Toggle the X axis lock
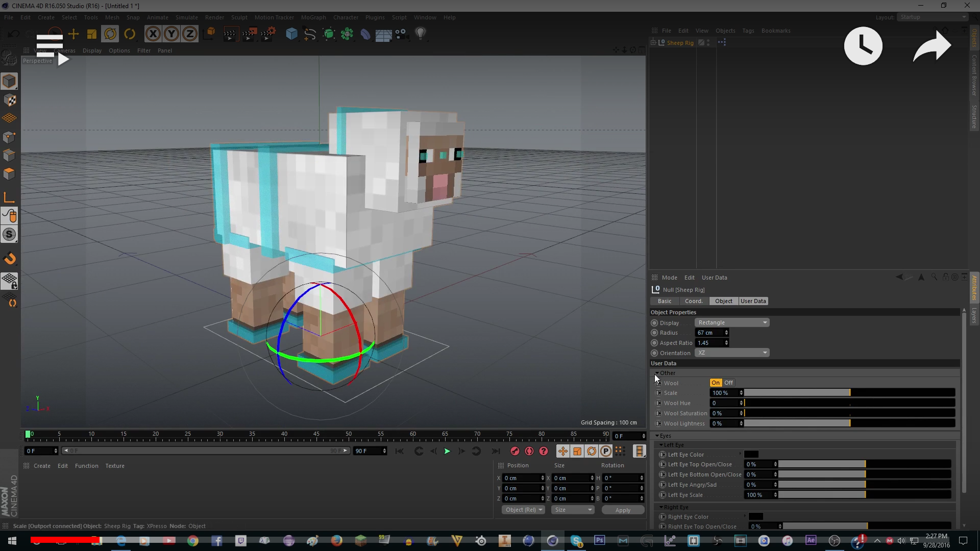The height and width of the screenshot is (551, 980). [153, 34]
